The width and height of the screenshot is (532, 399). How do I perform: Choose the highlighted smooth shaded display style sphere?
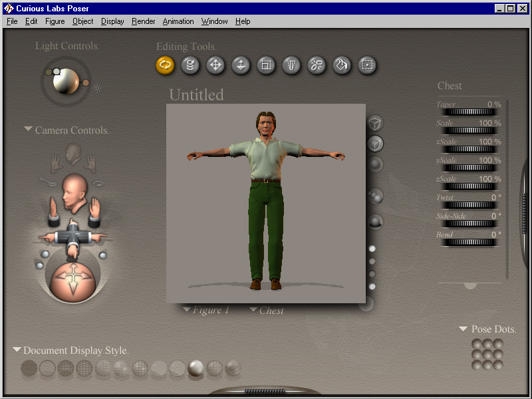point(196,368)
